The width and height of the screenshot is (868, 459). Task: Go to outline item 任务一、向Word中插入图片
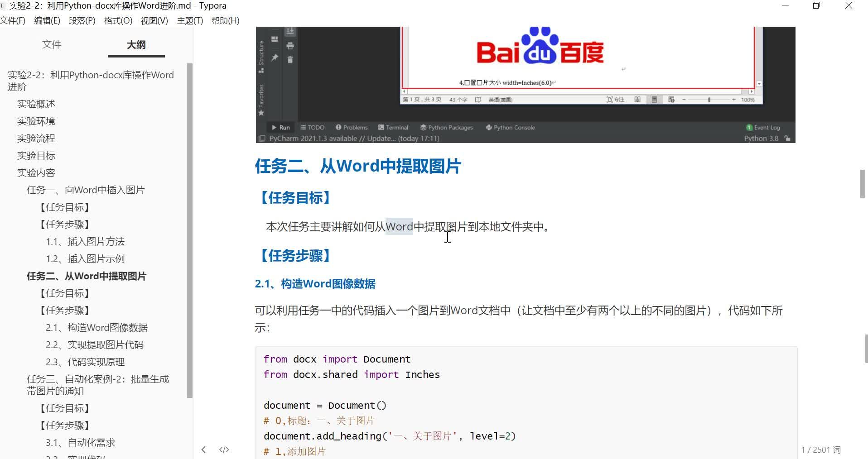click(86, 190)
